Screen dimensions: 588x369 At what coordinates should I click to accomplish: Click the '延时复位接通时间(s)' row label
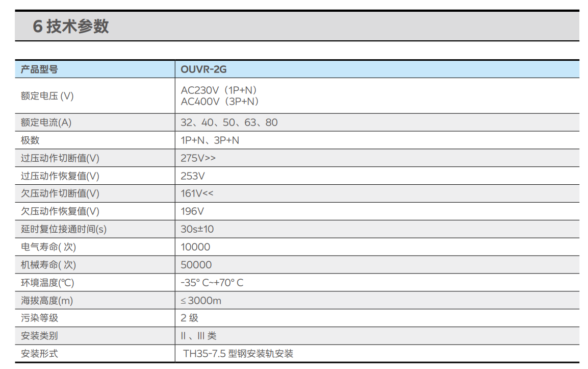click(x=64, y=229)
